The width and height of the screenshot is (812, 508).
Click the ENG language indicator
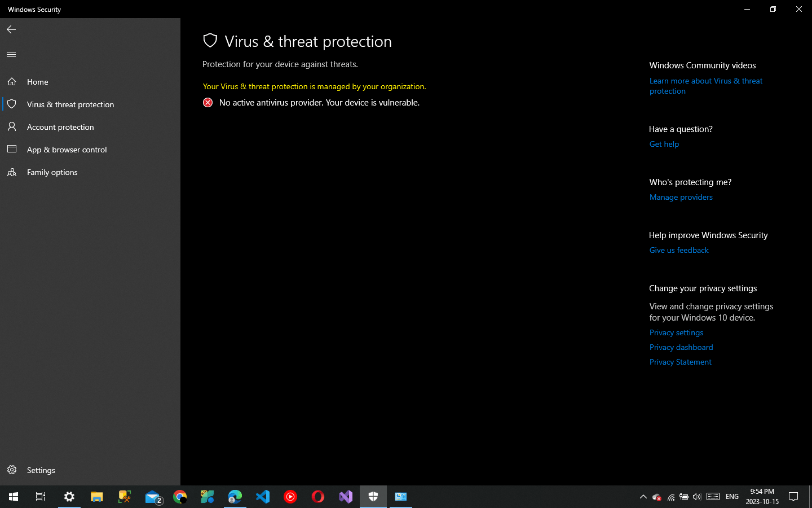coord(732,497)
